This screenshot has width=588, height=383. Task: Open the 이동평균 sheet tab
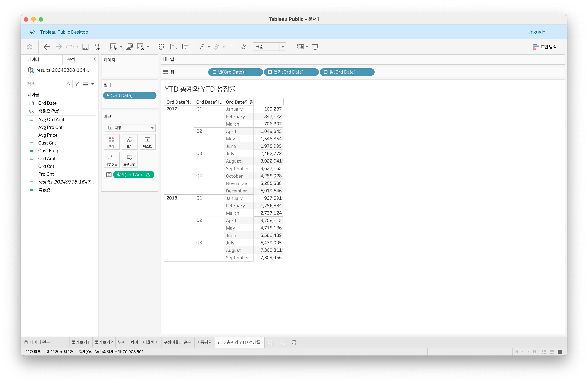204,342
